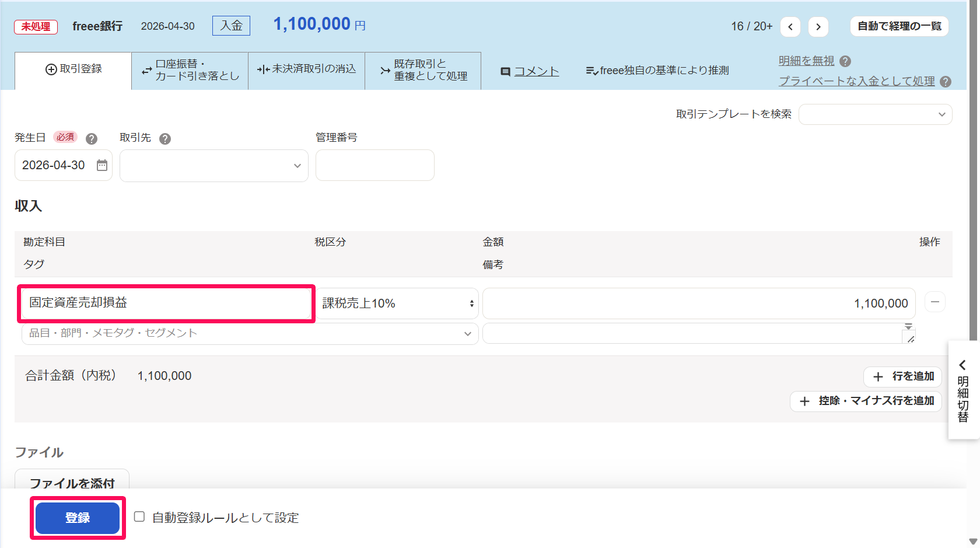This screenshot has height=548, width=980.
Task: Click the 管理番号 input field
Action: [x=375, y=165]
